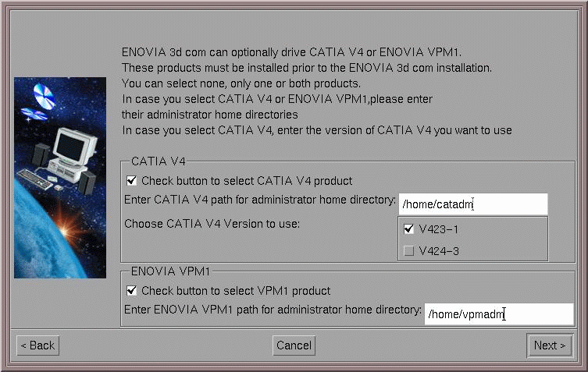
Task: Click the "Choose CATIA V4 Version to use" label
Action: click(212, 225)
